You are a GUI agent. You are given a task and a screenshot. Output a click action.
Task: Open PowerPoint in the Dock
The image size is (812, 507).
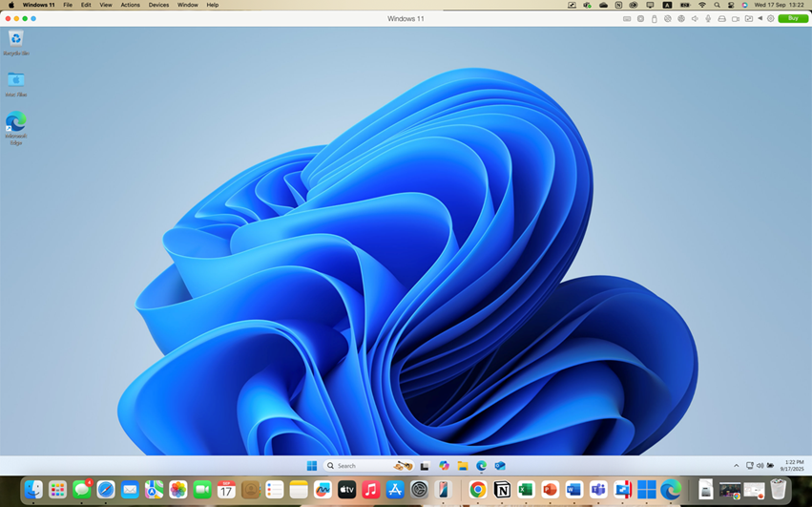(x=550, y=489)
